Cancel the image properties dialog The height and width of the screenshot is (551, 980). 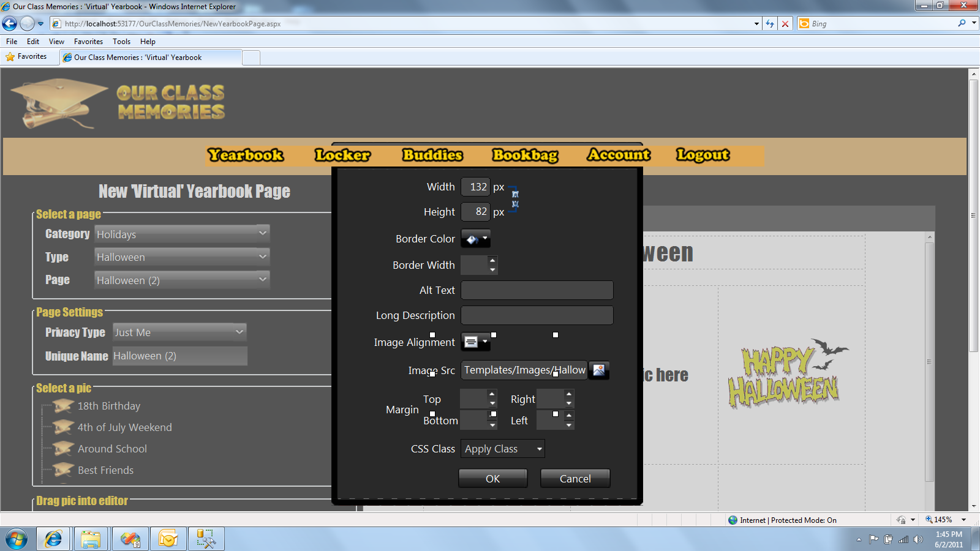(x=575, y=479)
